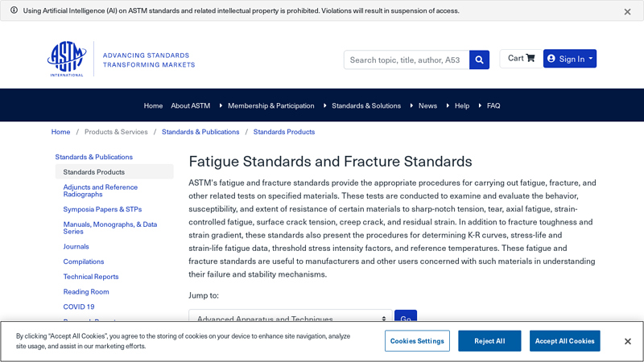Viewport: 644px width, 362px height.
Task: Expand Standards & Solutions menu
Action: (x=366, y=105)
